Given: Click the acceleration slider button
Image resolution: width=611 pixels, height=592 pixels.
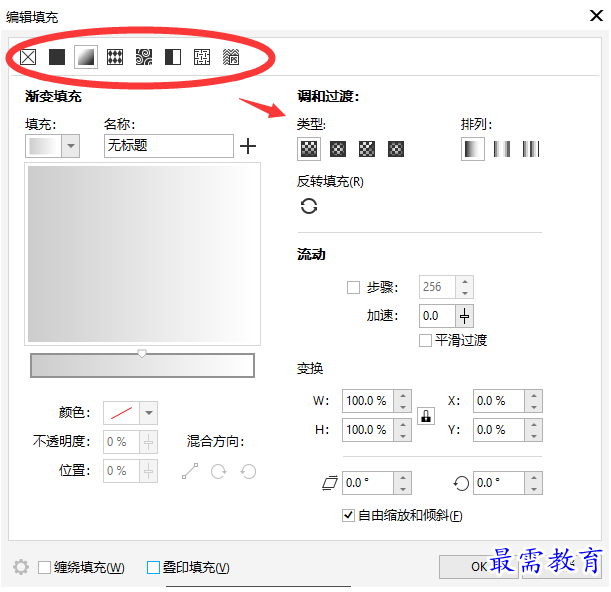Looking at the screenshot, I should pyautogui.click(x=464, y=316).
